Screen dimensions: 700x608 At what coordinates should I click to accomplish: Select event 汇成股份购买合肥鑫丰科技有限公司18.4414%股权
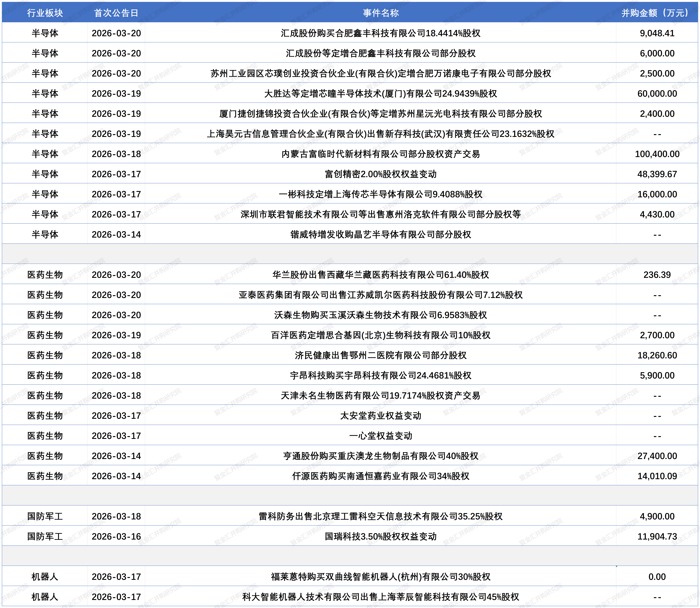[x=381, y=33]
